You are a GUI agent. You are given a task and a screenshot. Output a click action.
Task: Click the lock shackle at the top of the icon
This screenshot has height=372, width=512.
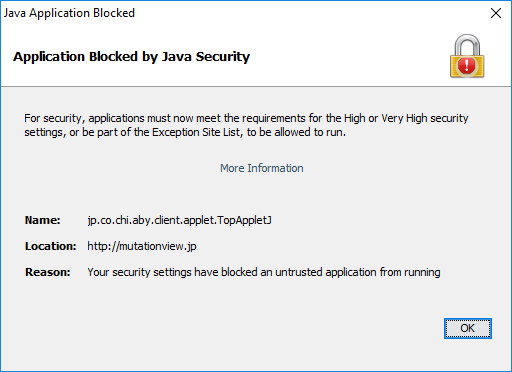click(x=467, y=44)
